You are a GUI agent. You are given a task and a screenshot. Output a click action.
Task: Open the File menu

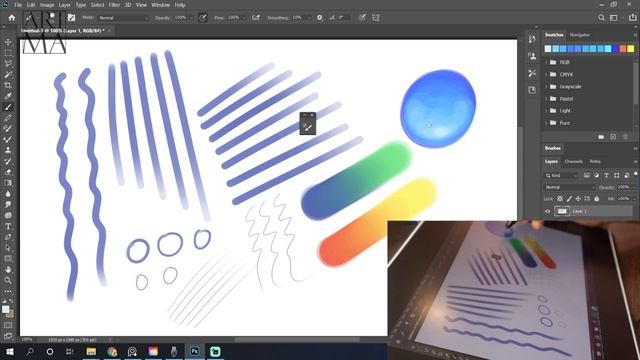[18, 5]
